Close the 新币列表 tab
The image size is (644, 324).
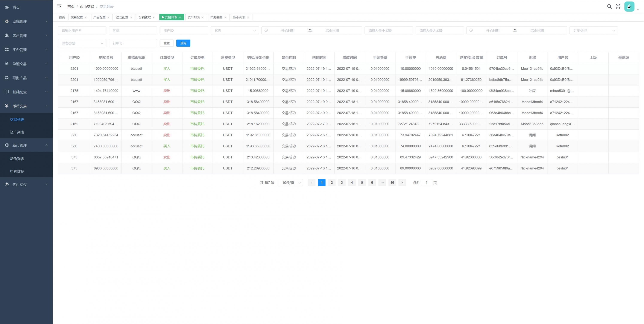[x=248, y=17]
